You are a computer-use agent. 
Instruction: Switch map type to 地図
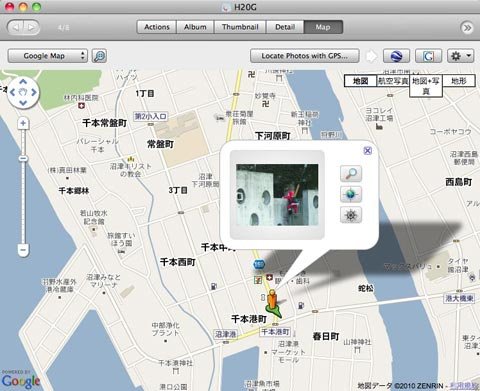pyautogui.click(x=360, y=81)
